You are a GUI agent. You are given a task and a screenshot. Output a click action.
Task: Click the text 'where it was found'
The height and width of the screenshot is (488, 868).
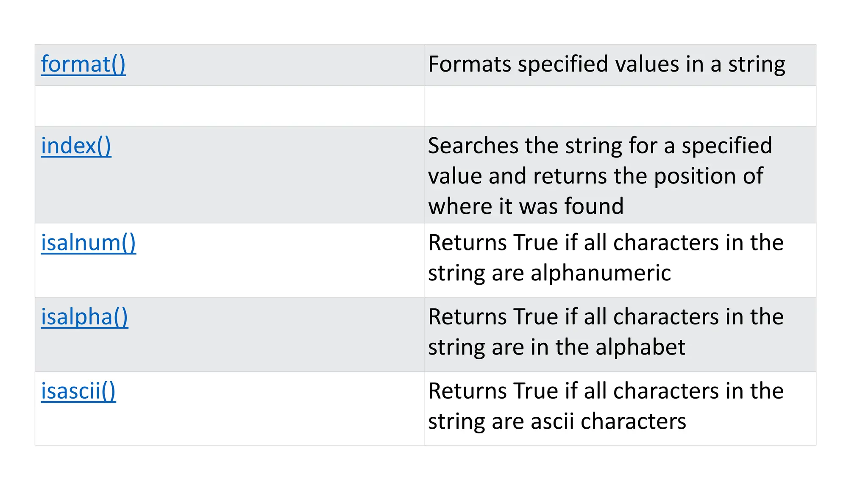click(x=526, y=207)
